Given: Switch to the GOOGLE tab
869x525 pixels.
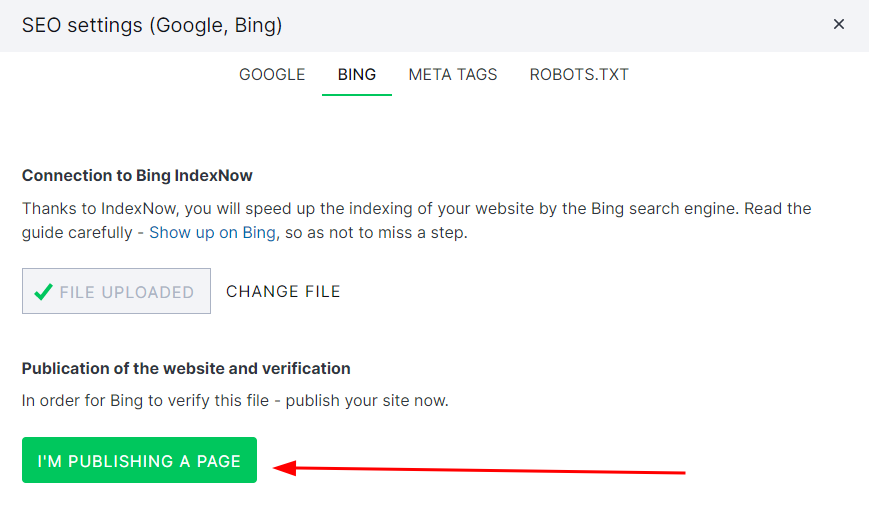Looking at the screenshot, I should pyautogui.click(x=272, y=75).
